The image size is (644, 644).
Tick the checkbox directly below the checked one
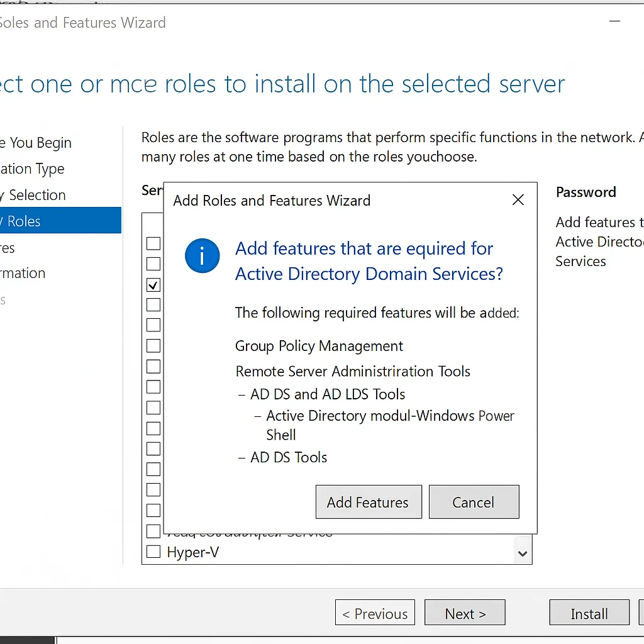[153, 305]
